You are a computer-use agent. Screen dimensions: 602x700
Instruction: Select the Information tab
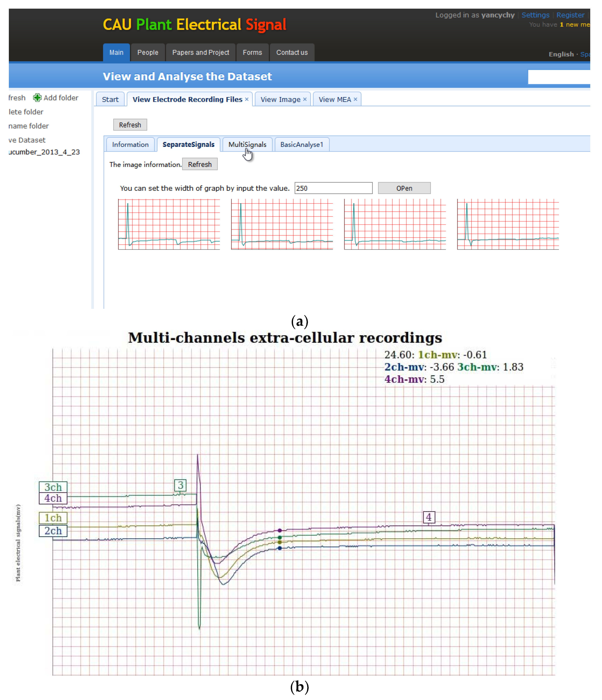131,145
